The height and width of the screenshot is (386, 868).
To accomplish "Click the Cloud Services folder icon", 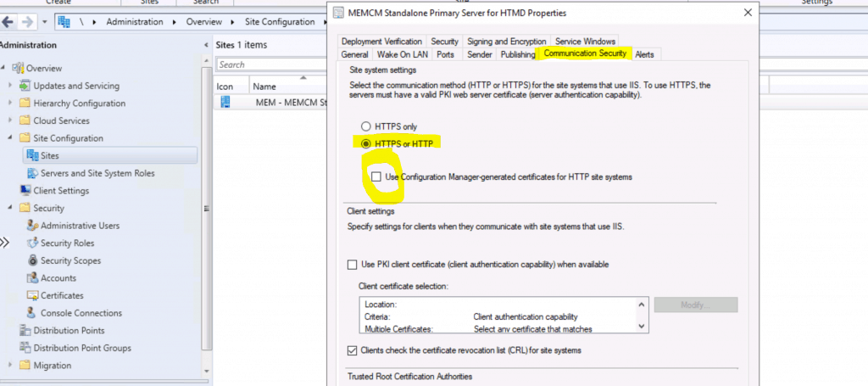I will (x=25, y=120).
